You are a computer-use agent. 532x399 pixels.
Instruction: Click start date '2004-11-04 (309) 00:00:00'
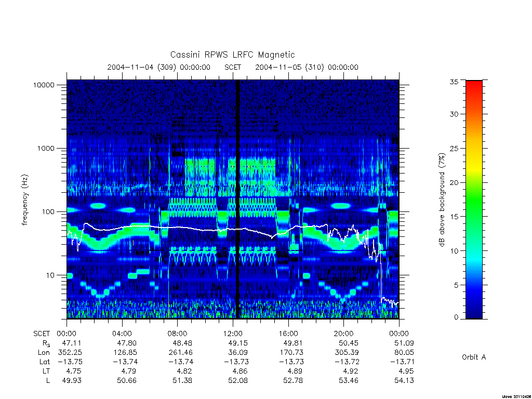159,67
